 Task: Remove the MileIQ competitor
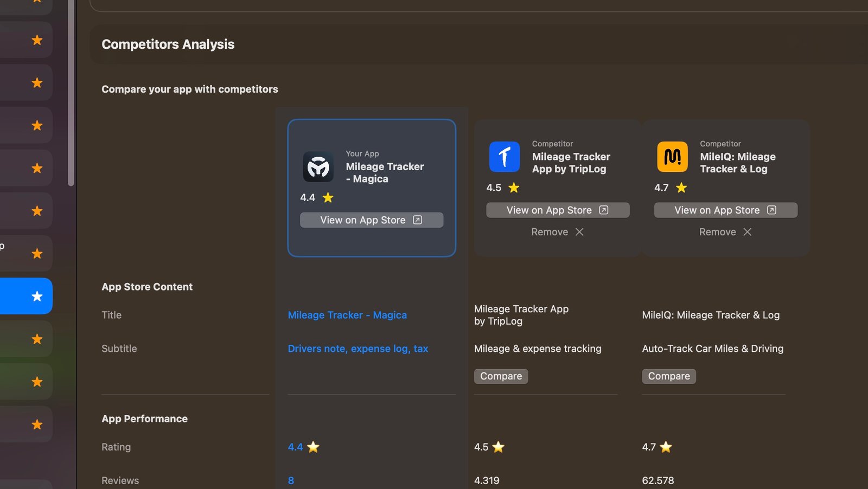pyautogui.click(x=726, y=232)
